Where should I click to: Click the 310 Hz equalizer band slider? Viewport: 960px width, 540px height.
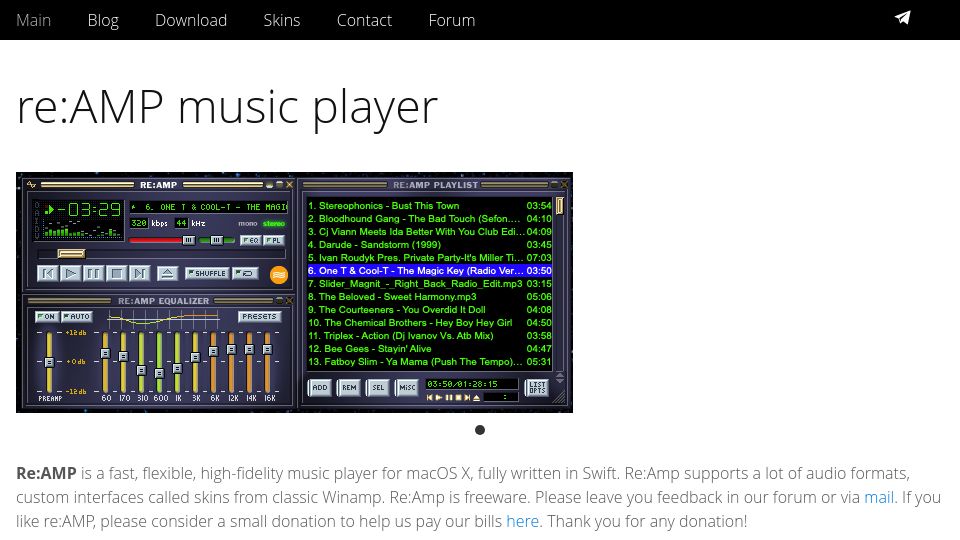(141, 361)
